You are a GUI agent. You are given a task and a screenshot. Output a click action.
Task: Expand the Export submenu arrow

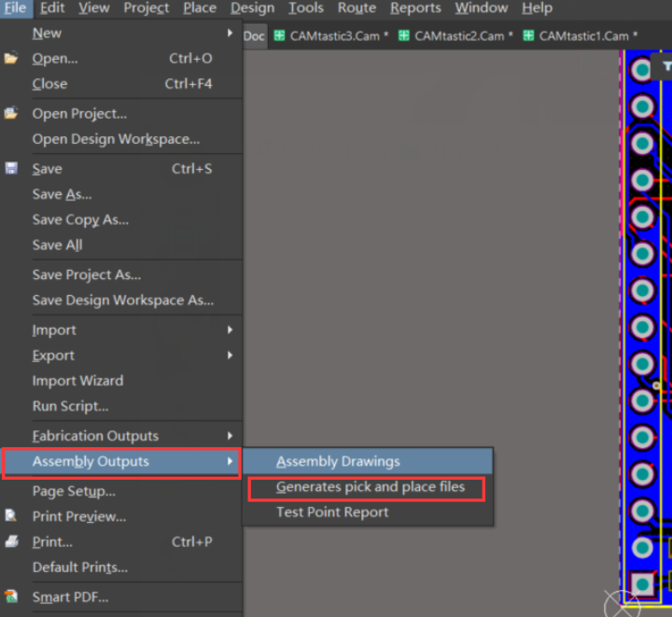click(231, 355)
